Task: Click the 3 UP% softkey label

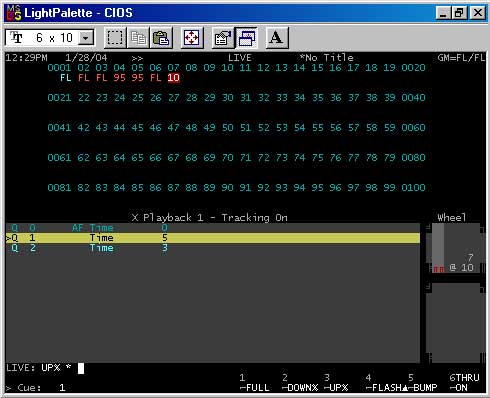Action: tap(336, 383)
